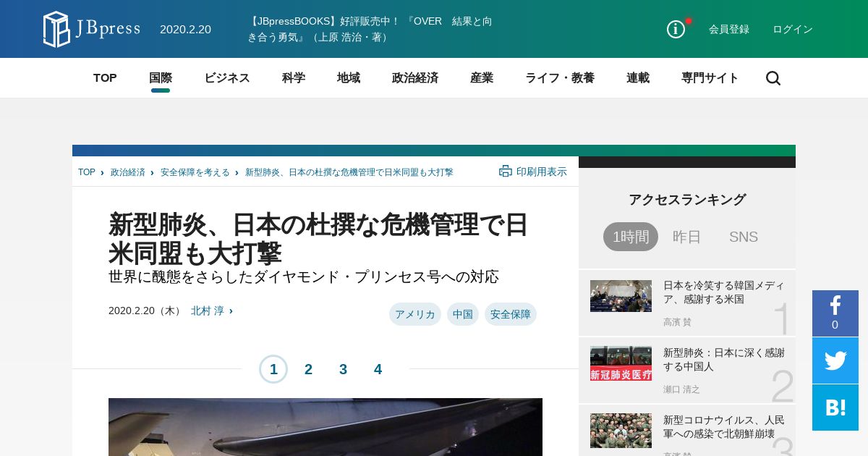Click the article subtitle 世界に醜態をさらした

pos(303,276)
